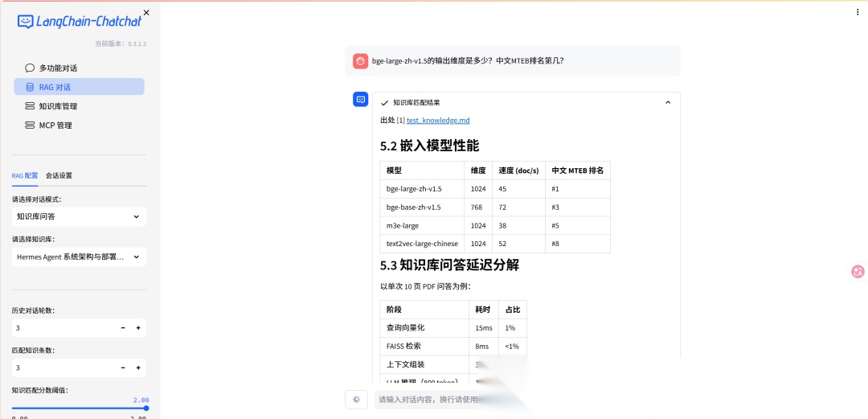The width and height of the screenshot is (868, 419).
Task: Click the user question about bge-large-zh-v1.5
Action: coord(468,61)
